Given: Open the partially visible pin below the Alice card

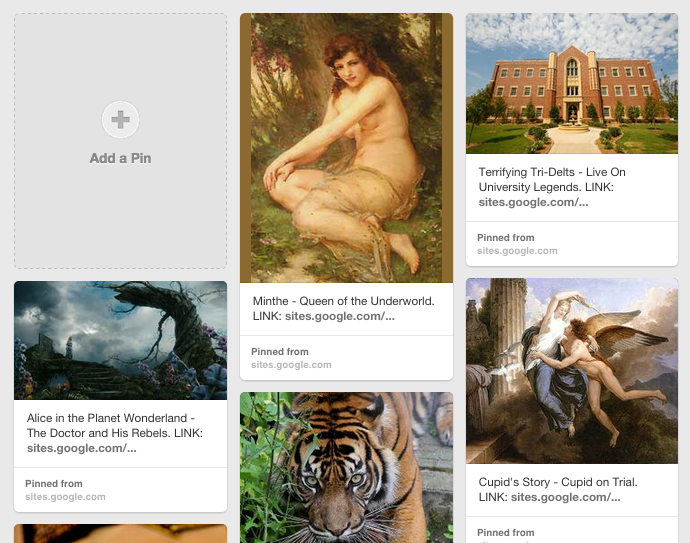Looking at the screenshot, I should click(120, 533).
